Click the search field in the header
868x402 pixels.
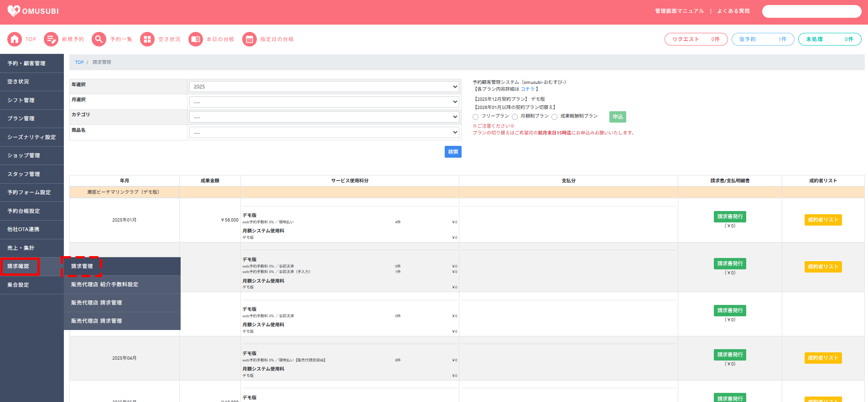coord(811,11)
